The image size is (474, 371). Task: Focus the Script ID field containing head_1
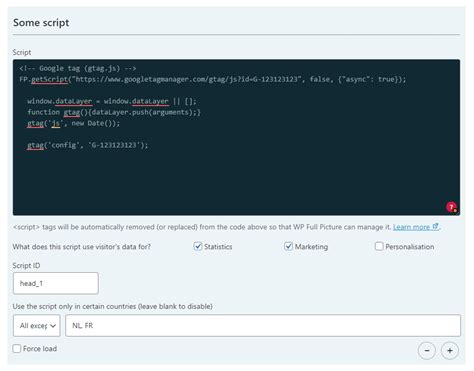click(x=56, y=283)
